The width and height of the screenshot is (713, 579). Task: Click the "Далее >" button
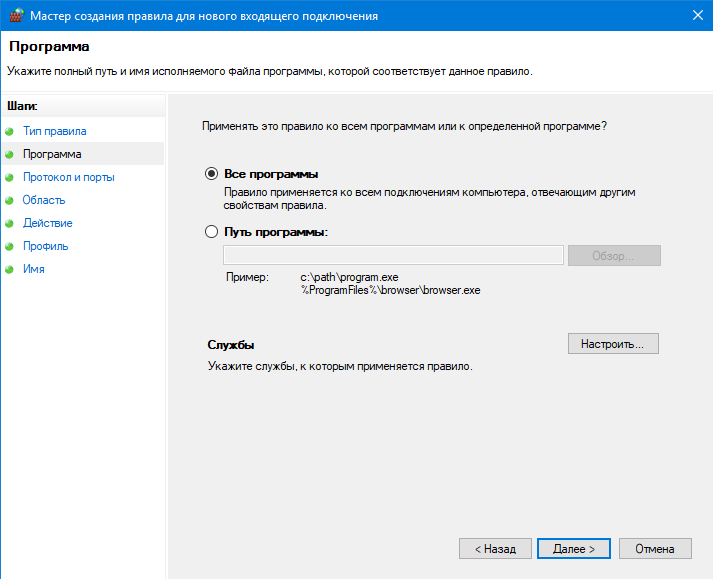point(574,549)
